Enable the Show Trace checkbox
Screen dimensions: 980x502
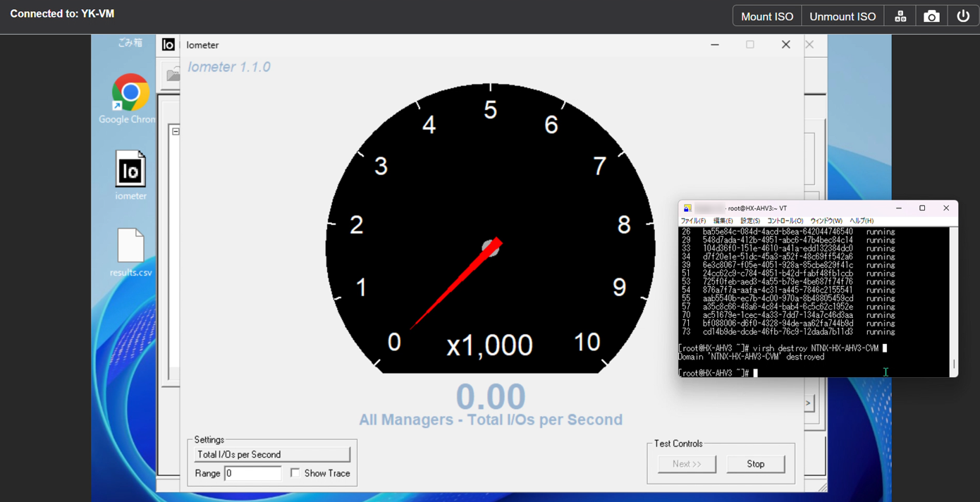(x=295, y=473)
